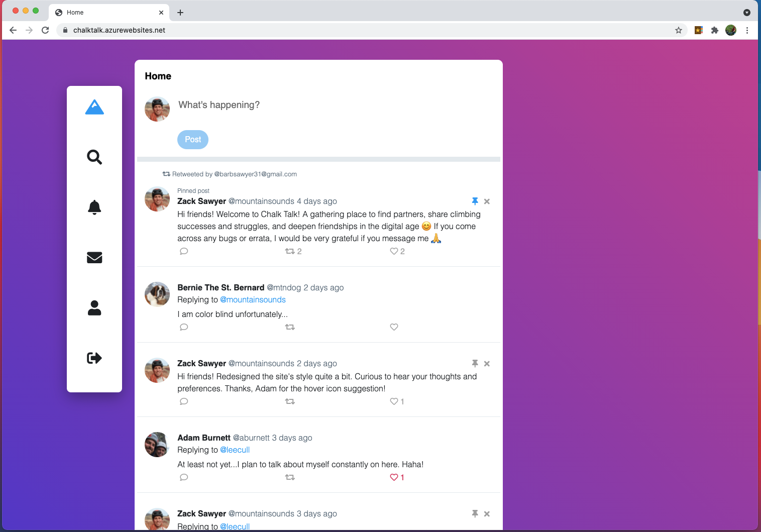
Task: Retweet Bernie's color blind post
Action: tap(290, 327)
